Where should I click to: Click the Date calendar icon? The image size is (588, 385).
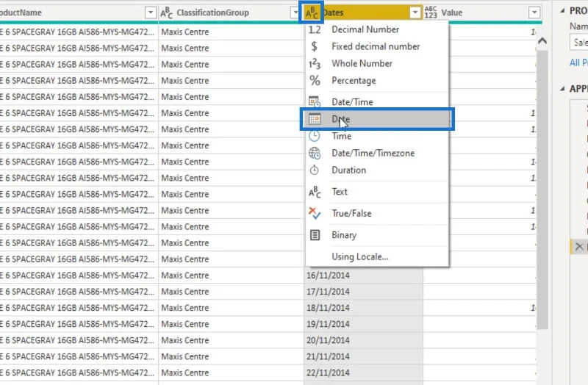pos(315,119)
